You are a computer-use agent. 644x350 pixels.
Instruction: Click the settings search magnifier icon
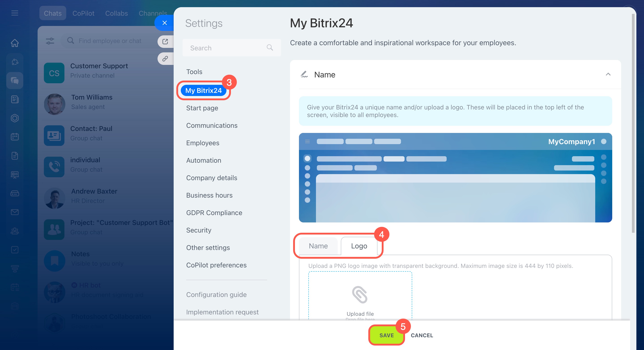click(x=270, y=47)
